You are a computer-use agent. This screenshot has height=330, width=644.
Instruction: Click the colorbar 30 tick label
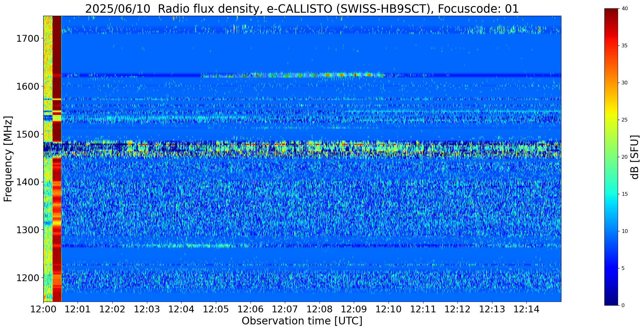pos(625,83)
